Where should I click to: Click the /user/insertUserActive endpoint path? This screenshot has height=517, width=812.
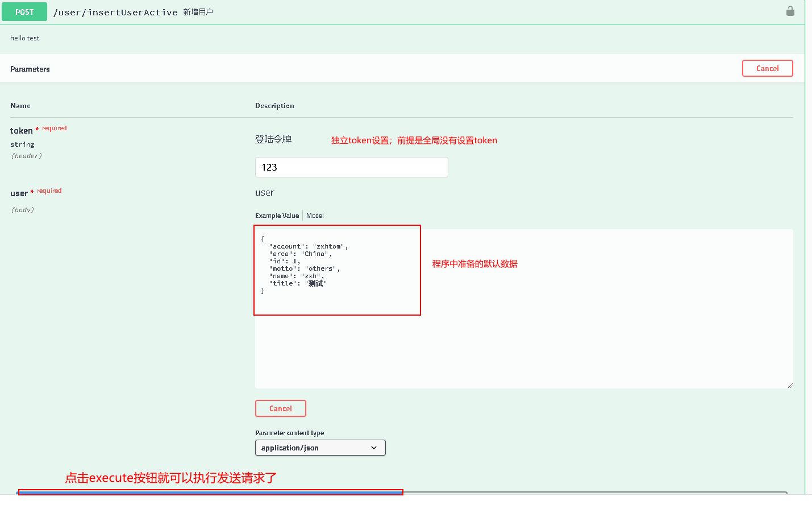click(115, 12)
